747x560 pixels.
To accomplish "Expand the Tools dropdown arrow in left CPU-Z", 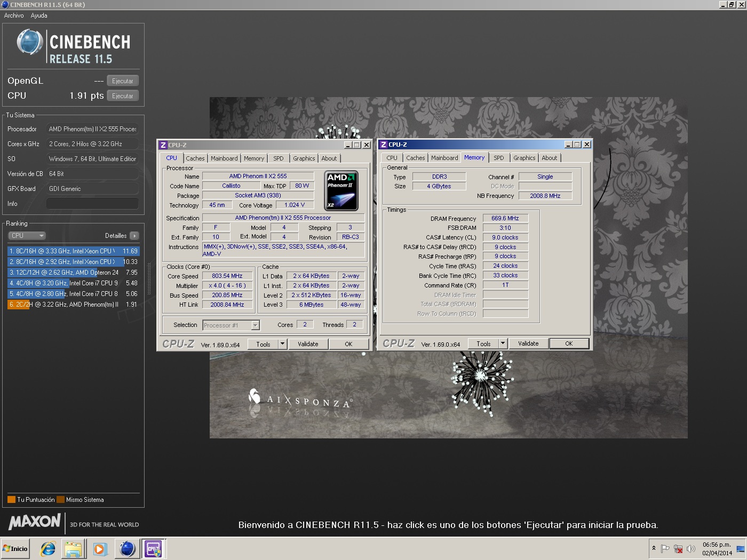I will (x=283, y=344).
